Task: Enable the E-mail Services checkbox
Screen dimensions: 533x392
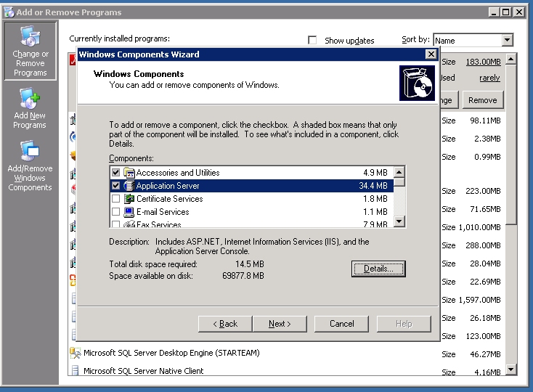Action: [x=115, y=212]
